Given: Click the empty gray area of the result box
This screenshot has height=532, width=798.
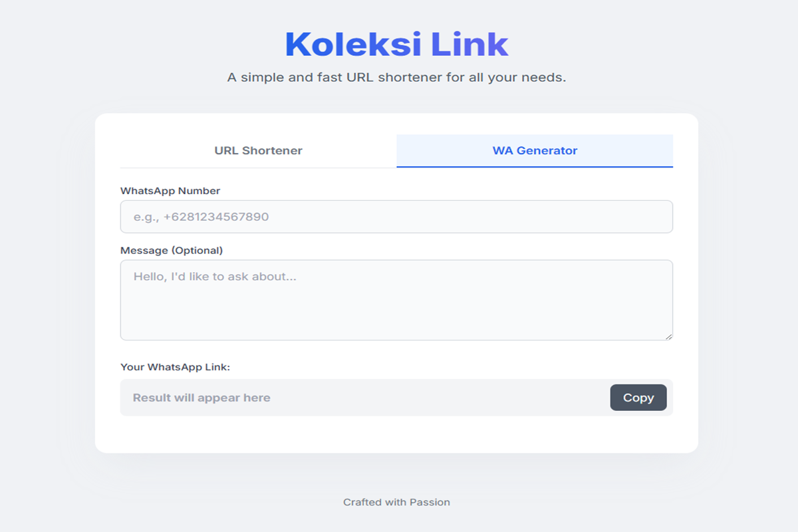Looking at the screenshot, I should point(439,398).
